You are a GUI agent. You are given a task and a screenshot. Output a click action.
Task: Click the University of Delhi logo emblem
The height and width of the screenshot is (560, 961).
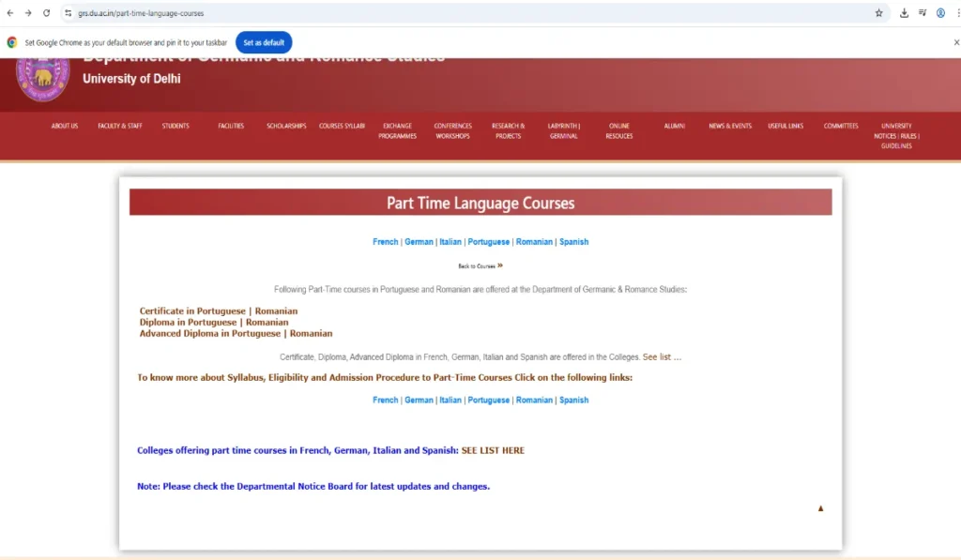[42, 77]
